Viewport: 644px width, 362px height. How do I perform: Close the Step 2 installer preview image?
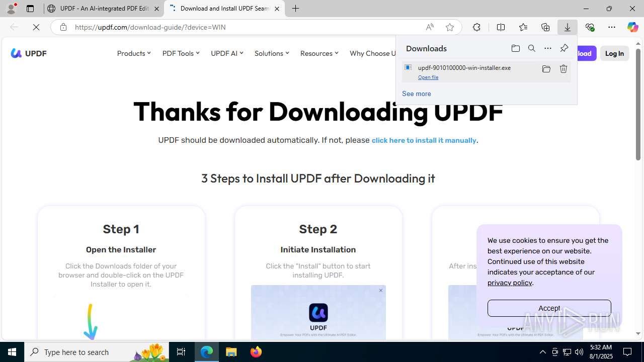tap(381, 290)
